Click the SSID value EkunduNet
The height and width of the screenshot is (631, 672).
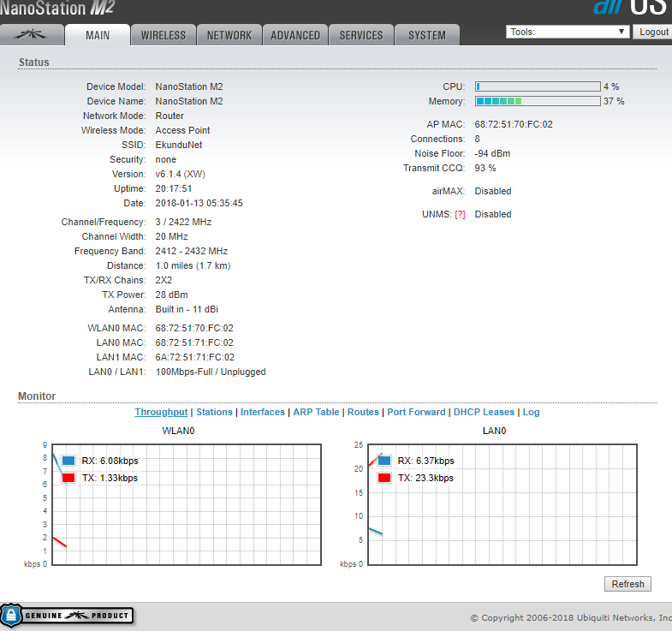pos(179,145)
